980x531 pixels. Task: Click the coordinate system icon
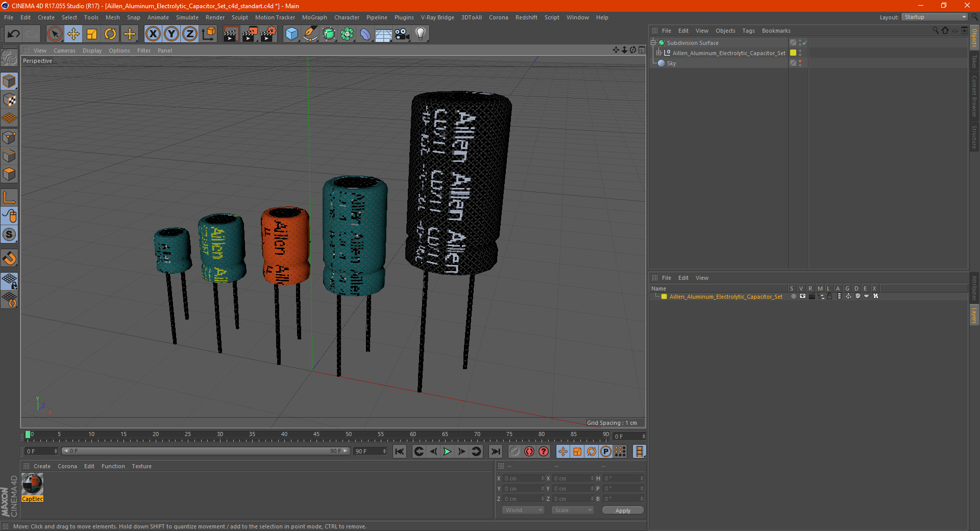coord(208,34)
